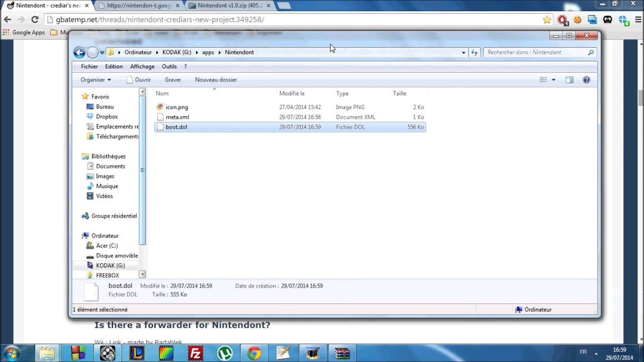Sort files by the Nom column
The width and height of the screenshot is (644, 362).
click(214, 93)
